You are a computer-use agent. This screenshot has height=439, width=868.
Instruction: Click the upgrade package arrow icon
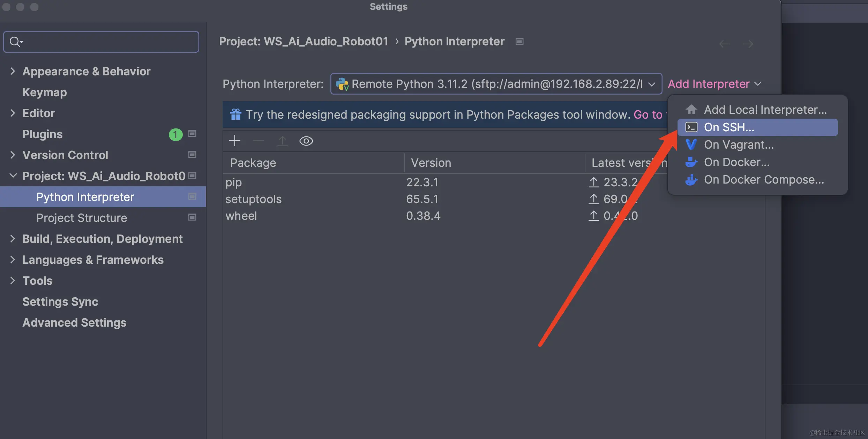[282, 141]
